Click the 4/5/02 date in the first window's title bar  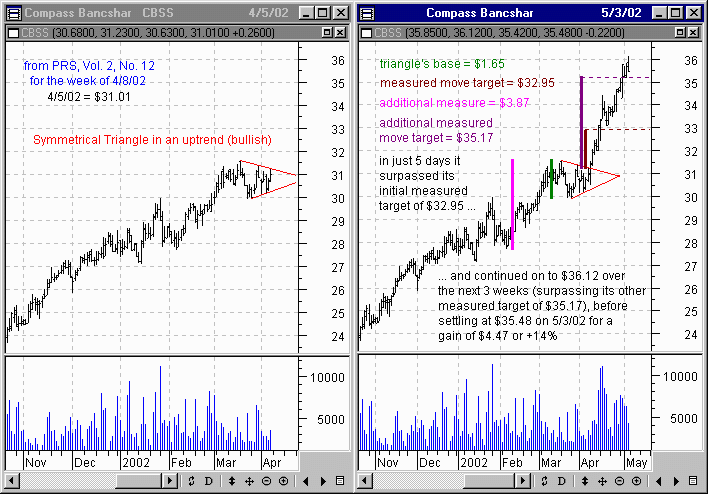(268, 13)
